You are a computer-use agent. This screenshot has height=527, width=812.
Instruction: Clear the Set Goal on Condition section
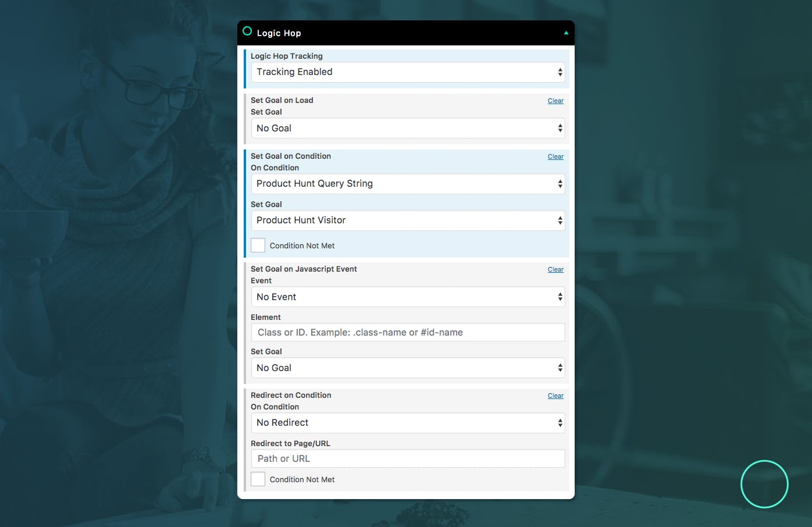coord(555,156)
